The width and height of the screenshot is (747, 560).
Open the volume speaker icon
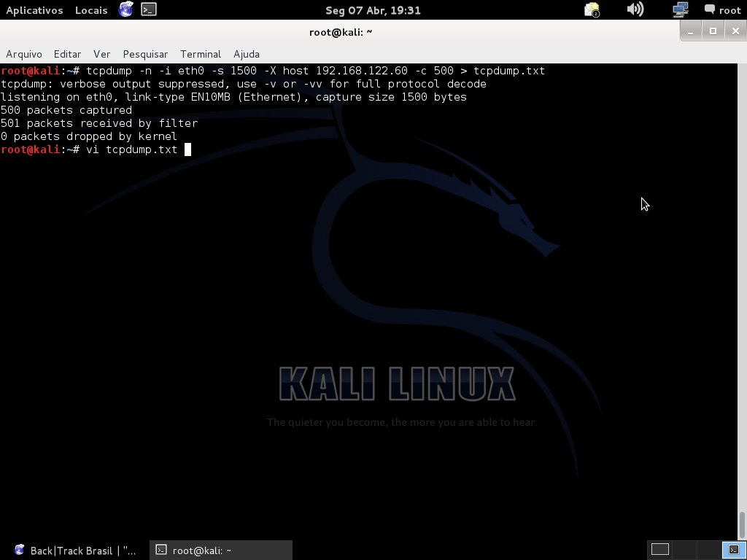635,9
